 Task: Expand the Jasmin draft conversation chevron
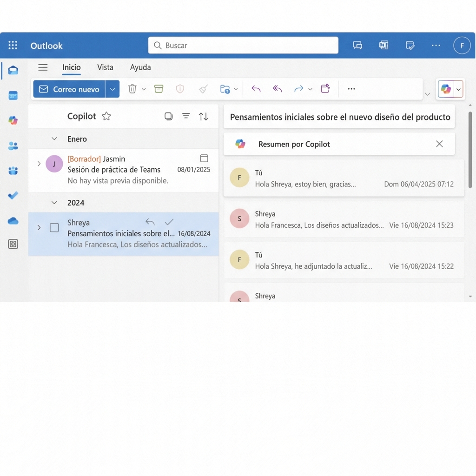[x=39, y=164]
